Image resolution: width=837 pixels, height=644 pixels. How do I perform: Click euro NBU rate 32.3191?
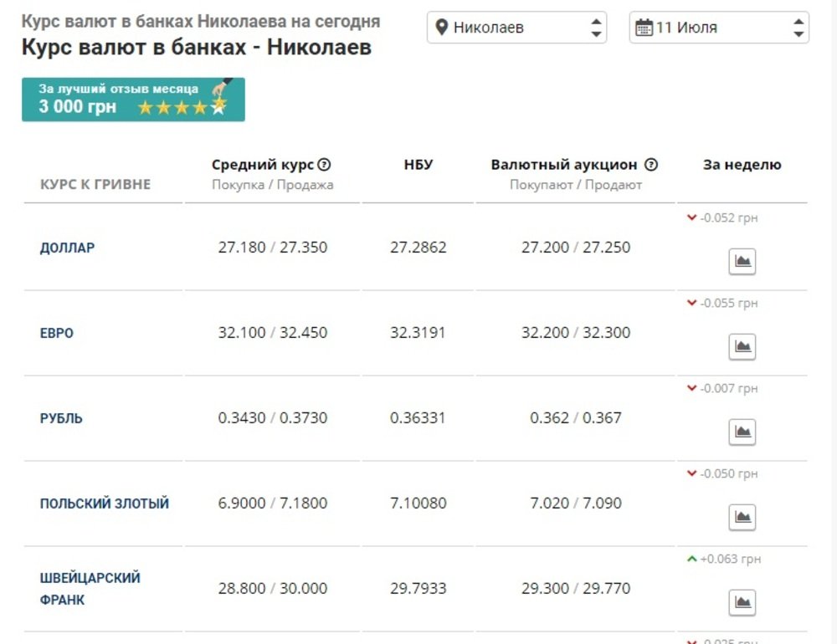click(x=418, y=332)
